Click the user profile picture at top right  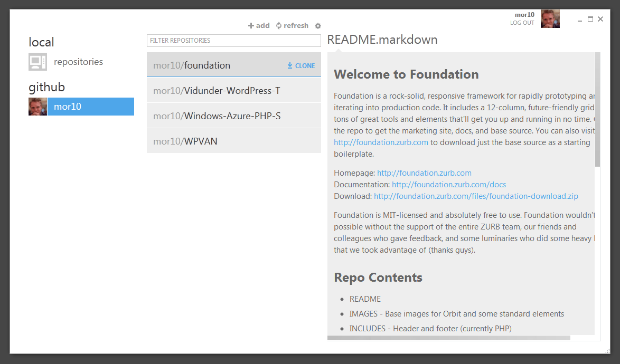[550, 18]
